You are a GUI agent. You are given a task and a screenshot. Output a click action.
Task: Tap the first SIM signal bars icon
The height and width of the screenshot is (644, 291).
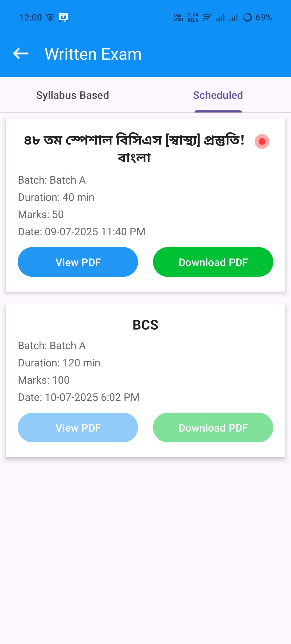[220, 17]
